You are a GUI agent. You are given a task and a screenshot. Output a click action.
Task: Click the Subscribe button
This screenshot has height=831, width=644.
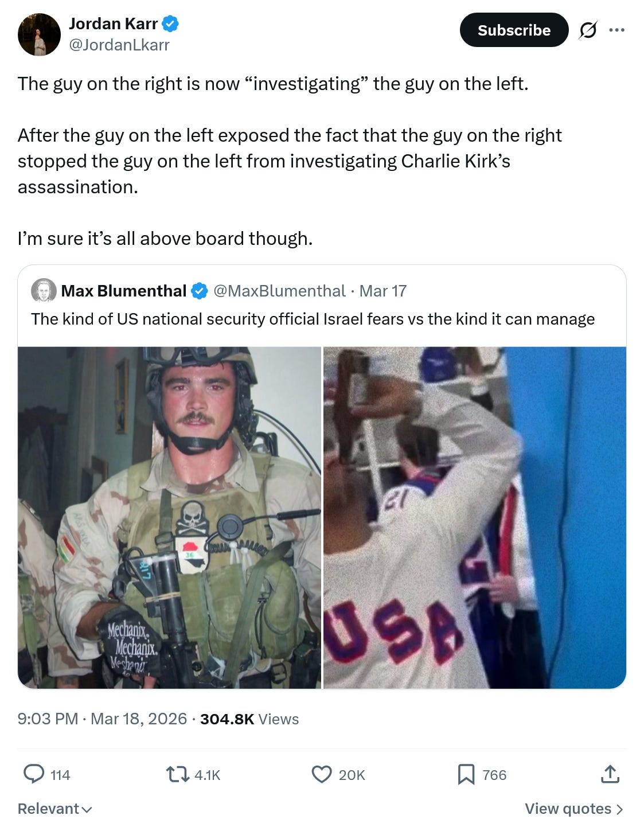514,30
